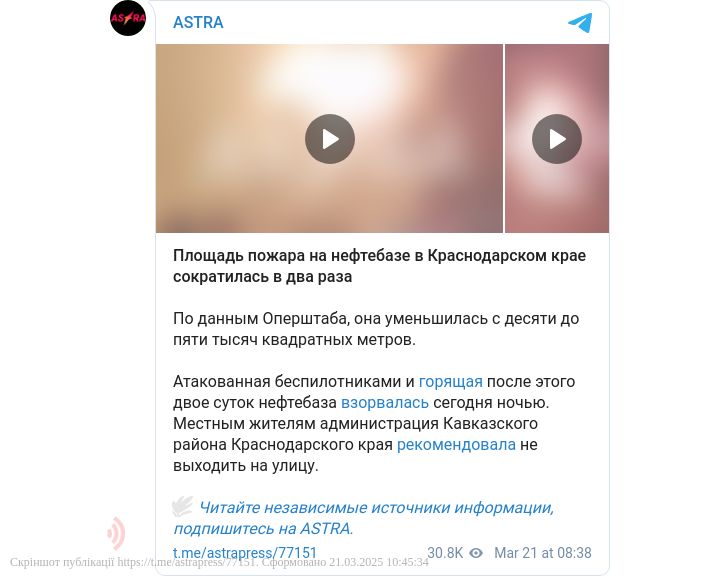
Task: Click the Telegram paper plane icon
Action: click(x=580, y=23)
